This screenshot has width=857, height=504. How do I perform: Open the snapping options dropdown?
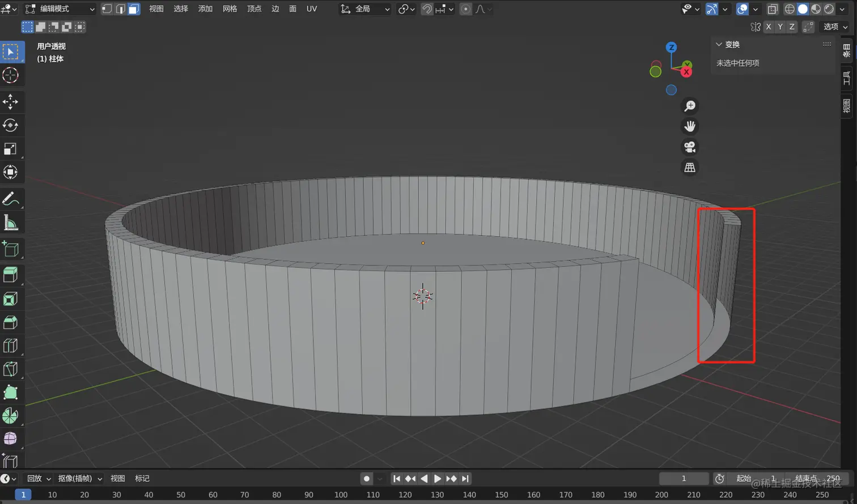[445, 8]
